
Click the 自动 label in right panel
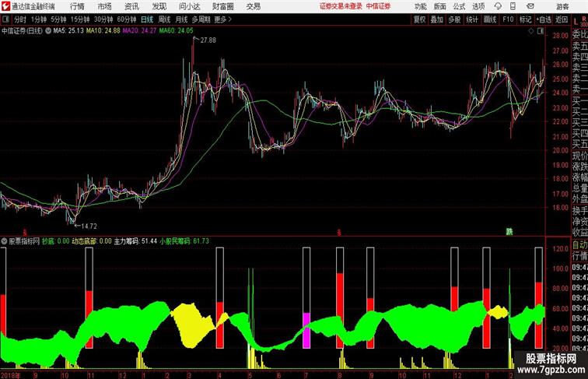click(x=579, y=245)
